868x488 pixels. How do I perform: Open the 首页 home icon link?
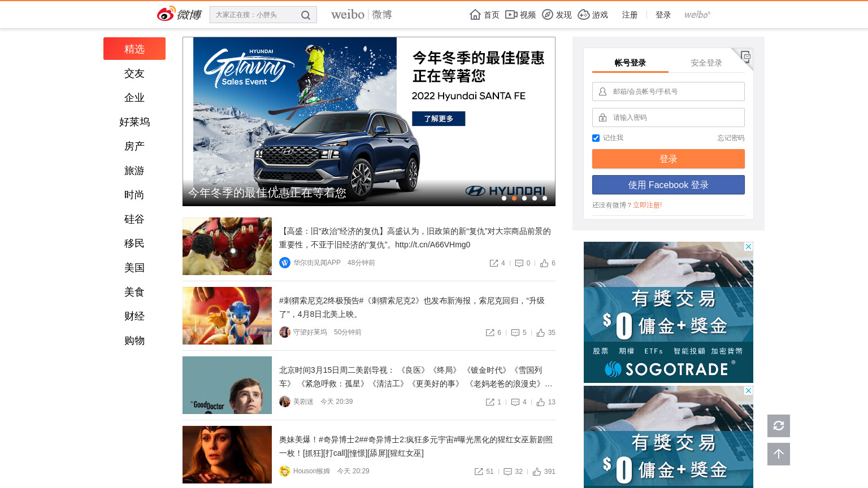tap(484, 15)
